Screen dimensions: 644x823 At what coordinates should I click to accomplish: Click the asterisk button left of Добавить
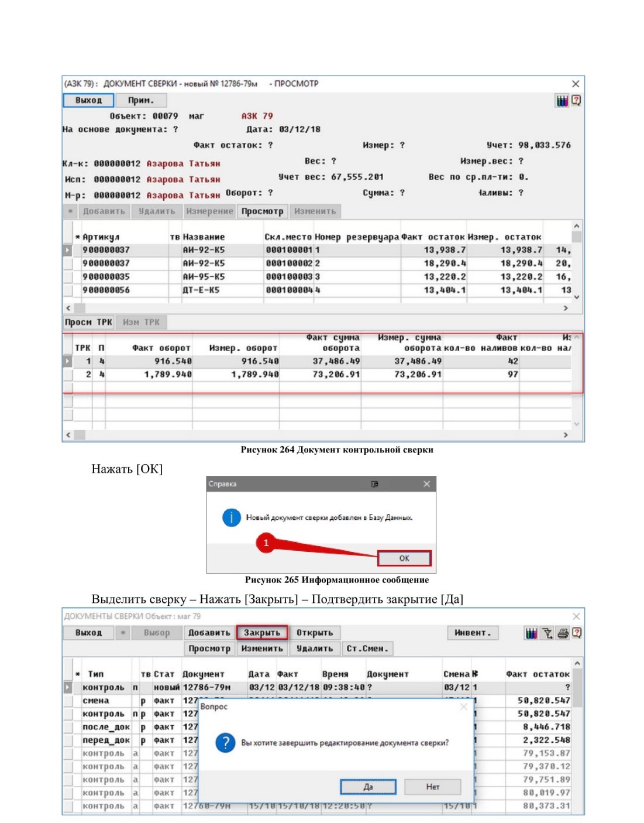pyautogui.click(x=70, y=211)
